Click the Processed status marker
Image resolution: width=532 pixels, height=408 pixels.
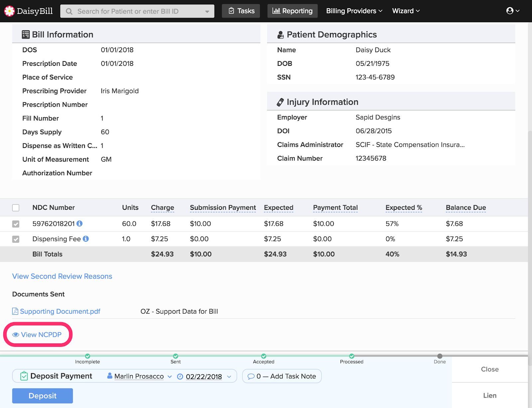[352, 356]
